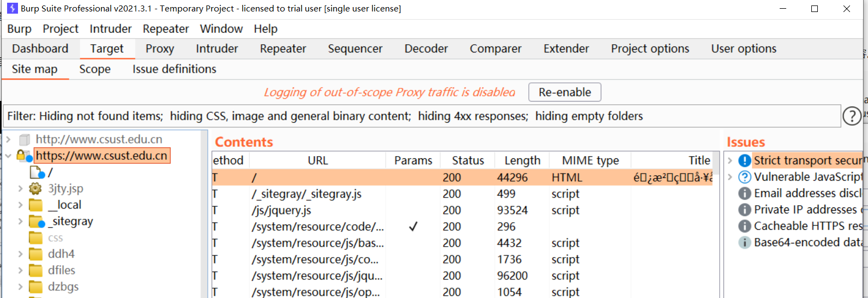Click the _sitegray folder icon
The image size is (868, 298).
(37, 222)
